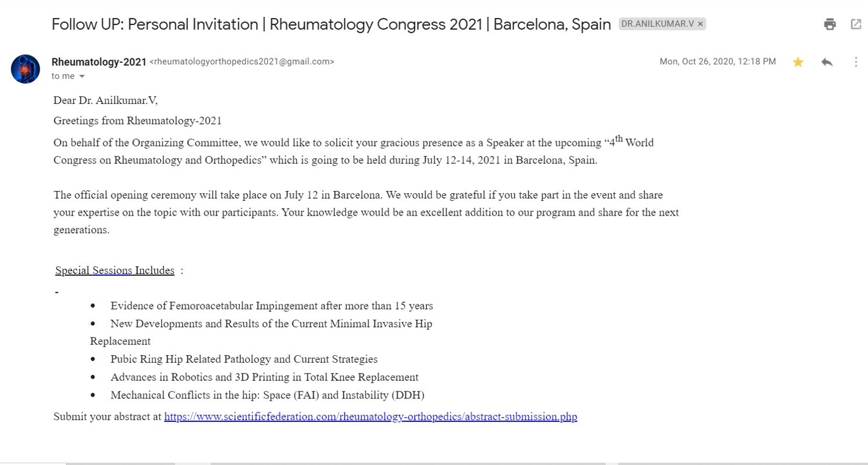The image size is (868, 465).
Task: Open the scientificfederation.com abstract submission link
Action: pyautogui.click(x=371, y=417)
